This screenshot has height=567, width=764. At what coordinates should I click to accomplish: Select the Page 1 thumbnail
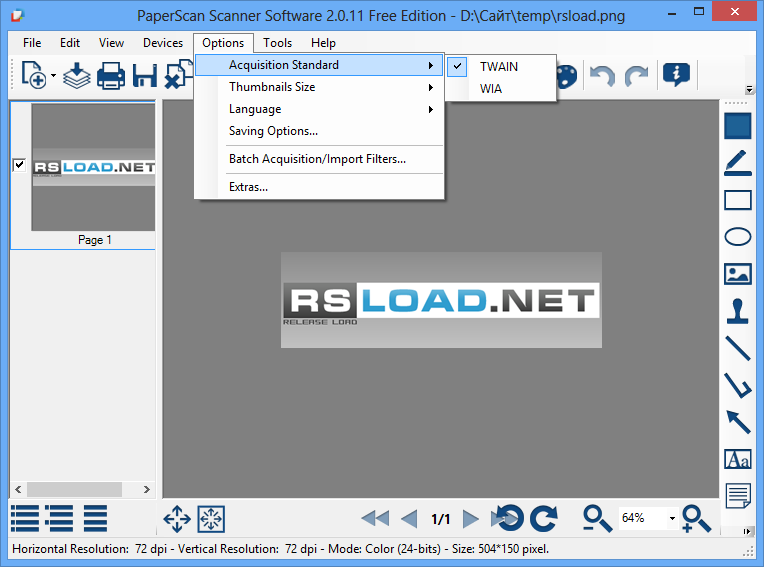93,167
